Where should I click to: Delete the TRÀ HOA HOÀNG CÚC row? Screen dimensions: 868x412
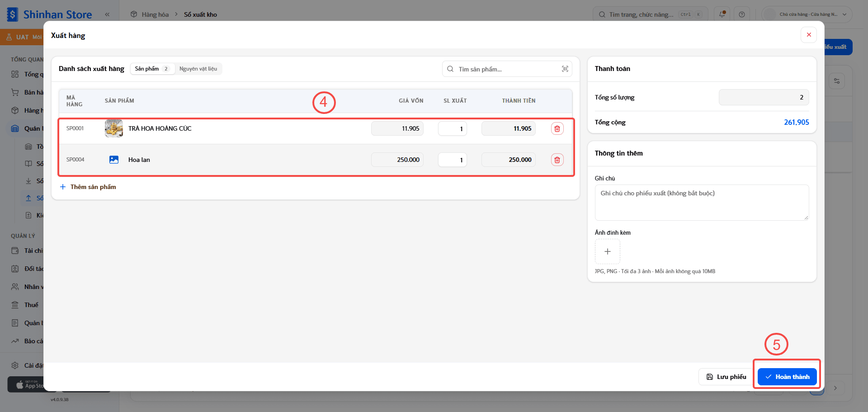[x=557, y=128]
